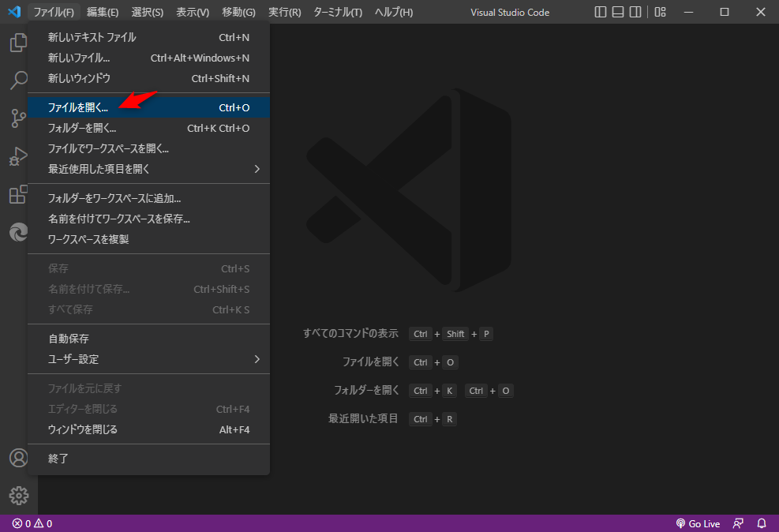
Task: Minimize the Visual Studio Code window
Action: click(688, 12)
